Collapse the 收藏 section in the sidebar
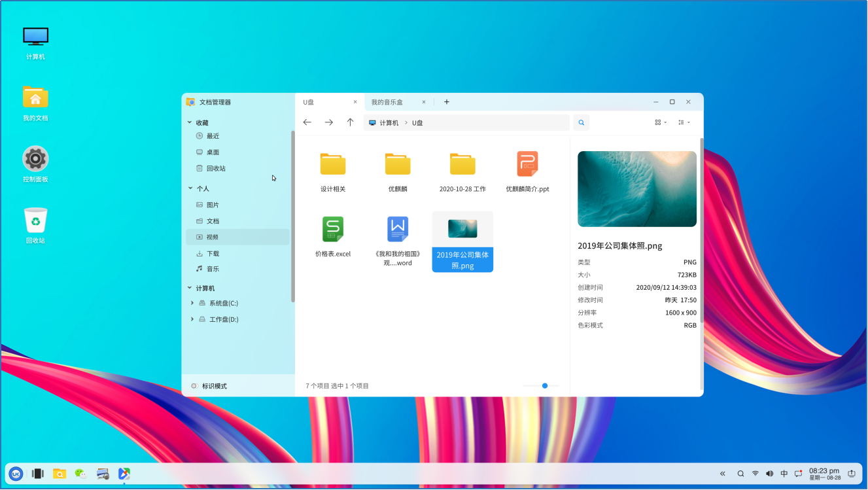The height and width of the screenshot is (490, 868). pos(189,122)
